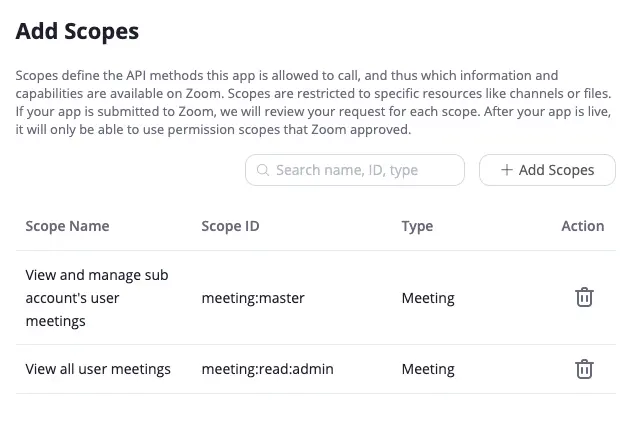Delete the meeting:master scope via trash icon
Screen dimensions: 630x431
(584, 297)
